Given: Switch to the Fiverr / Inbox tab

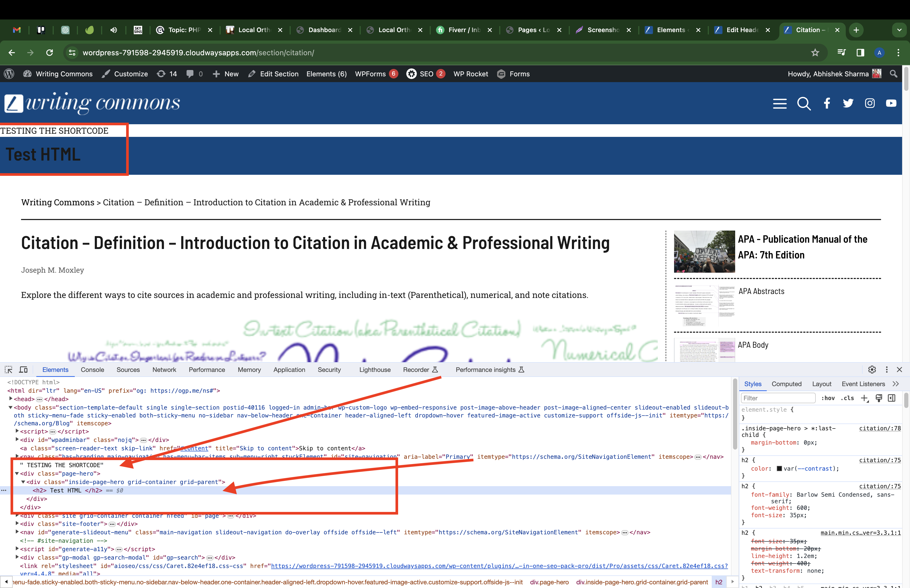Looking at the screenshot, I should [x=464, y=30].
